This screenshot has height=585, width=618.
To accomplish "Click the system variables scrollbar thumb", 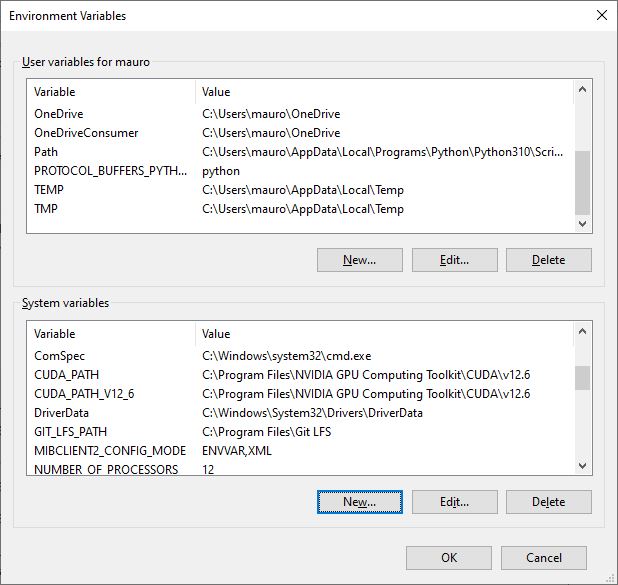I will click(x=582, y=378).
